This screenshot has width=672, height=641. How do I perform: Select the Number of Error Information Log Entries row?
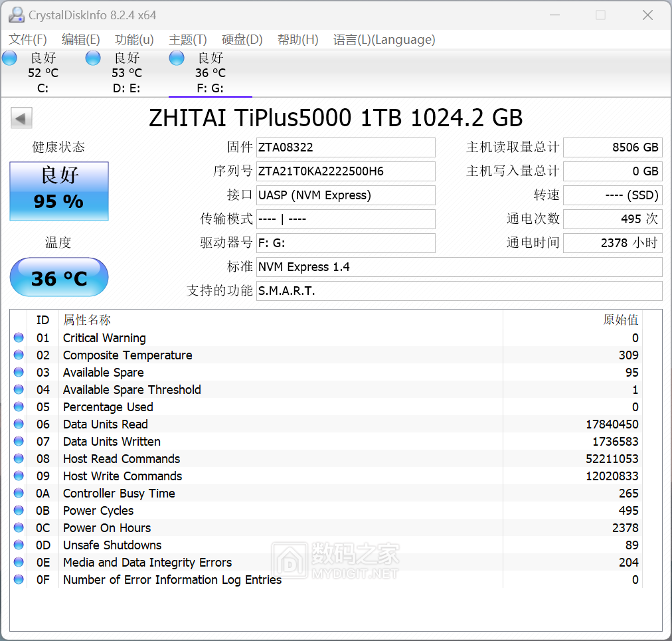(326, 580)
